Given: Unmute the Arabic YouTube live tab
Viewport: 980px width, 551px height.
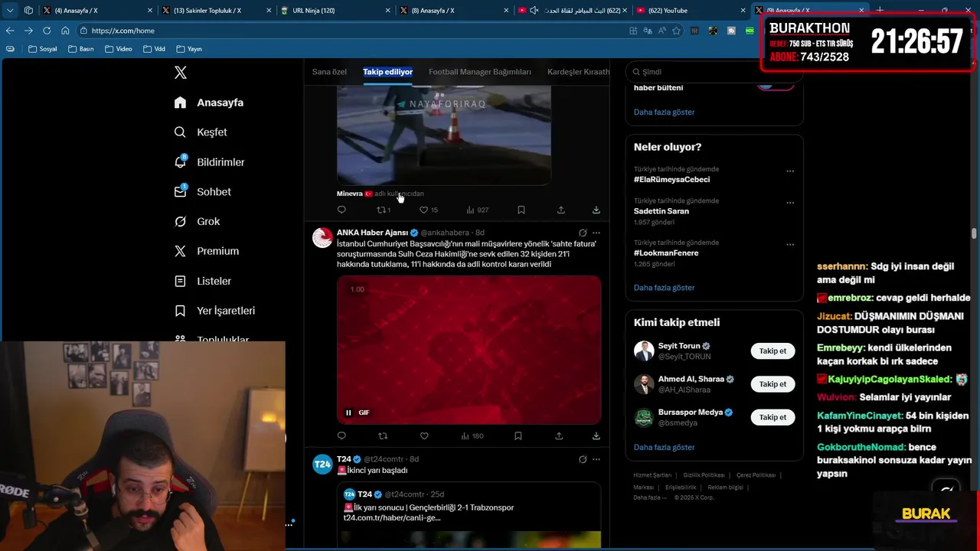Looking at the screenshot, I should 534,11.
